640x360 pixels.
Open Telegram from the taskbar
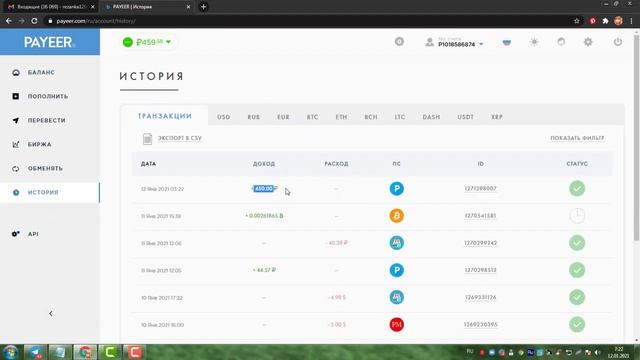(x=35, y=352)
